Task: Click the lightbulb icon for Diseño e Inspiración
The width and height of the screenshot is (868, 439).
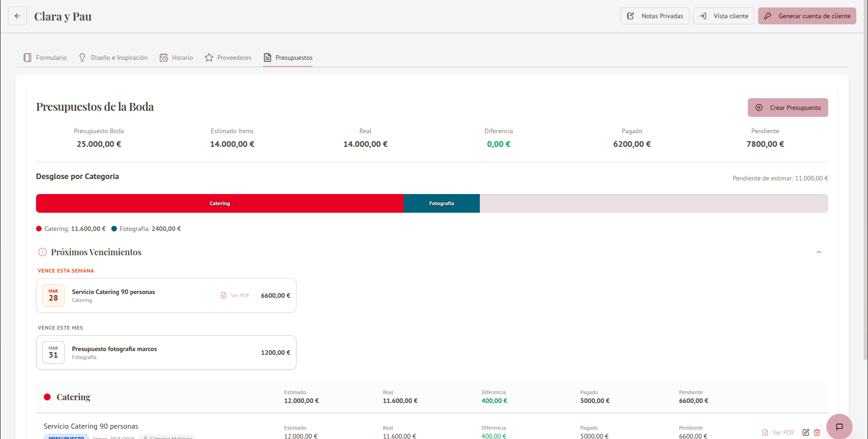Action: click(x=82, y=58)
